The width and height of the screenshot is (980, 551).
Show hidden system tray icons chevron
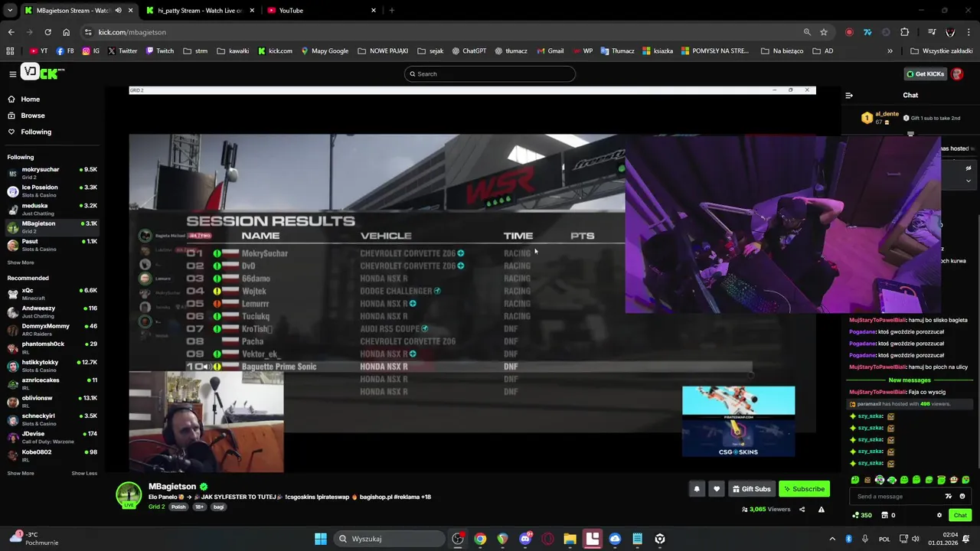point(832,539)
